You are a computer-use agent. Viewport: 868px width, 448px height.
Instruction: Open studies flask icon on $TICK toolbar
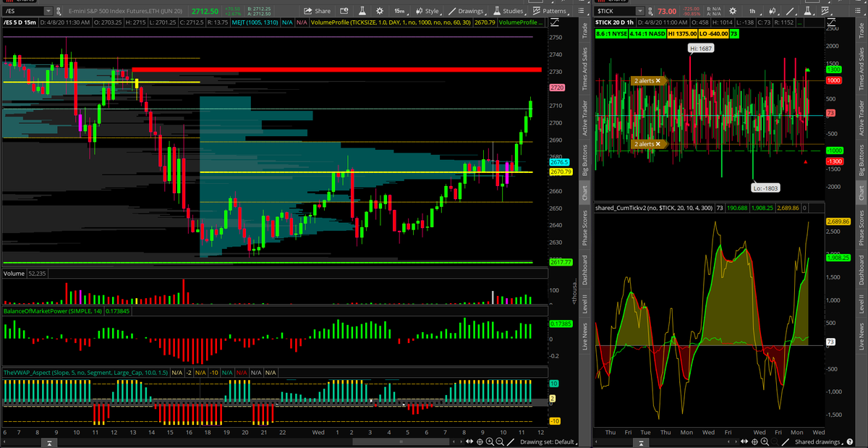(x=808, y=11)
